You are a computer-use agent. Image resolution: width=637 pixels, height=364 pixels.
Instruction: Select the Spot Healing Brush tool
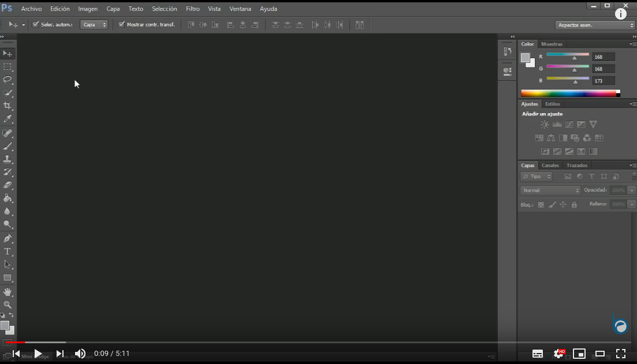(x=8, y=133)
